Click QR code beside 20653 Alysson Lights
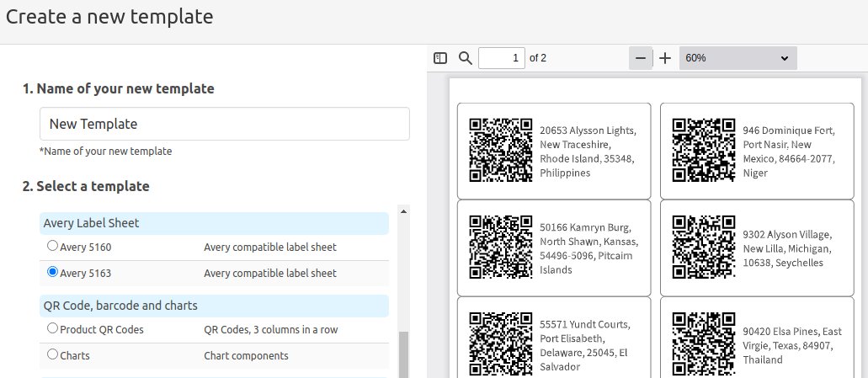Screen dimensions: 868x378 pyautogui.click(x=501, y=150)
